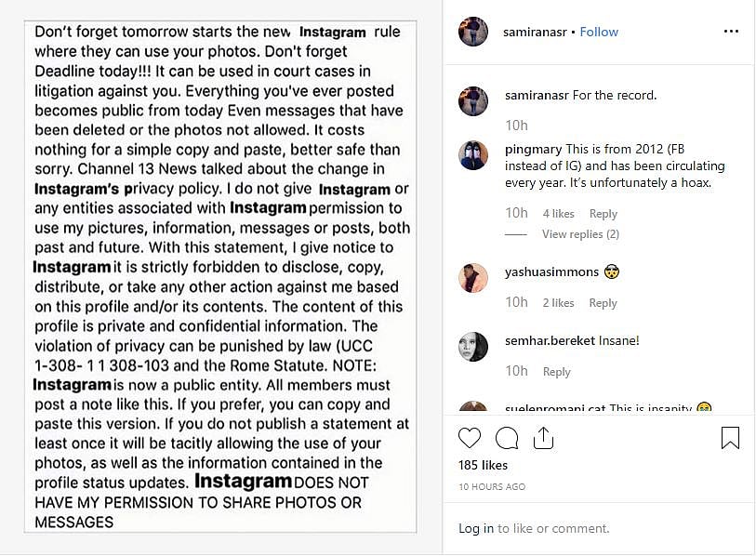Like the post with the heart icon

coord(470,437)
